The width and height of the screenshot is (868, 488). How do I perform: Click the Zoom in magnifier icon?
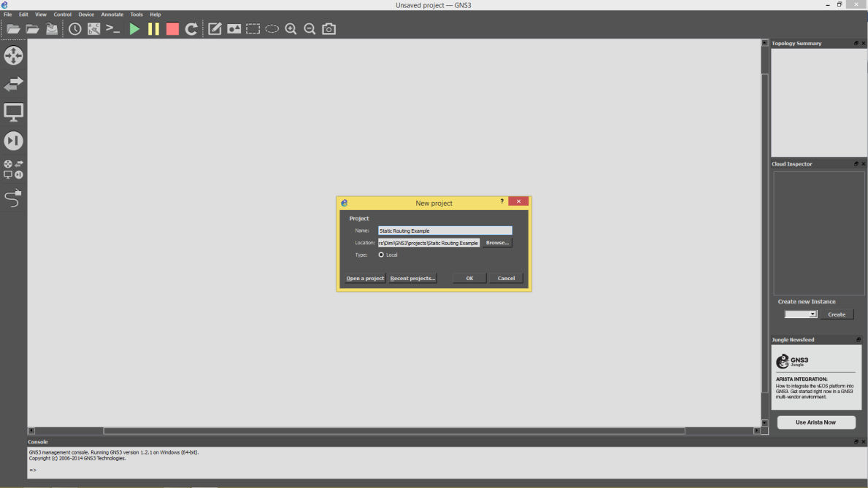pos(291,28)
